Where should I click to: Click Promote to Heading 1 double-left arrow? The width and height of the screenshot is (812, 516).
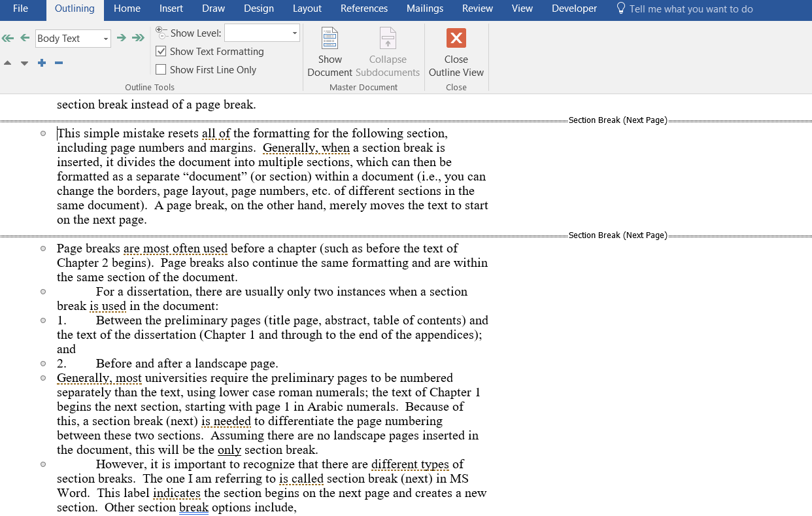[8, 38]
